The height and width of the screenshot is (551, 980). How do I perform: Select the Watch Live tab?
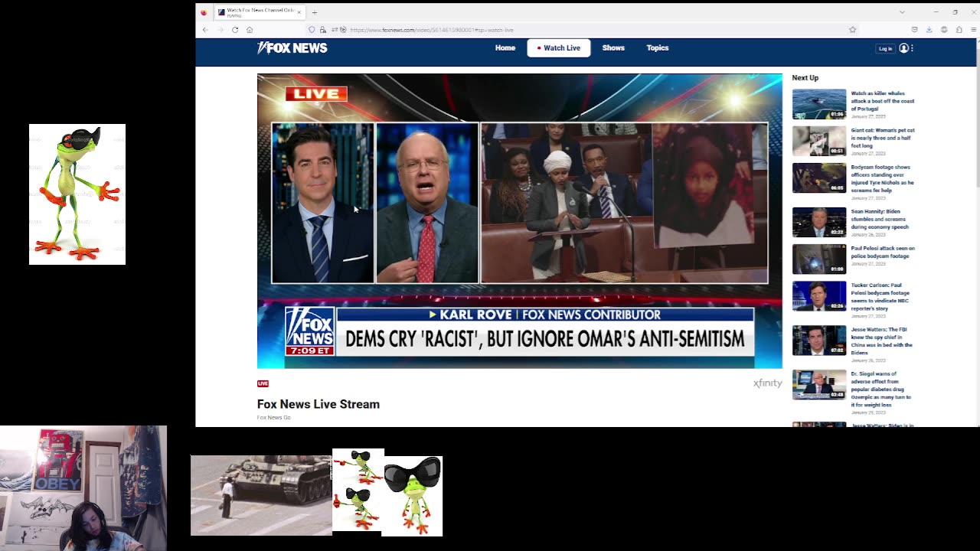point(559,48)
